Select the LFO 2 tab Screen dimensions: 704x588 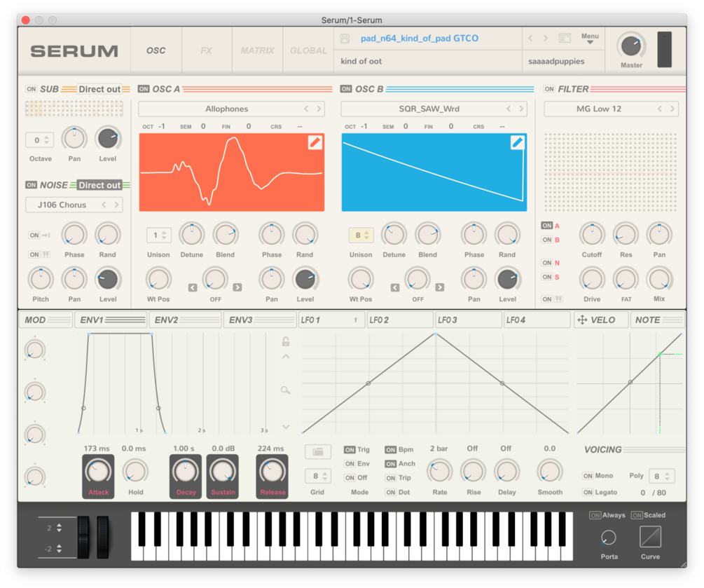pyautogui.click(x=400, y=320)
